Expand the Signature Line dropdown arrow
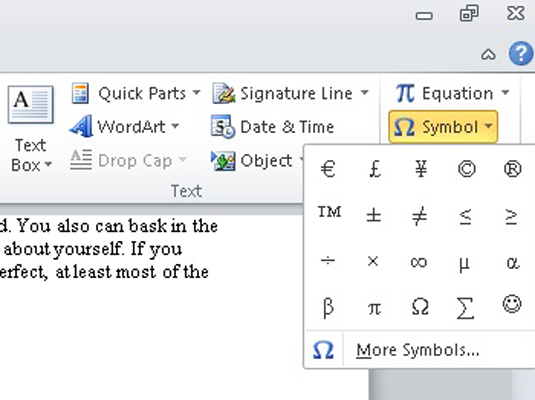The image size is (535, 400). 365,92
